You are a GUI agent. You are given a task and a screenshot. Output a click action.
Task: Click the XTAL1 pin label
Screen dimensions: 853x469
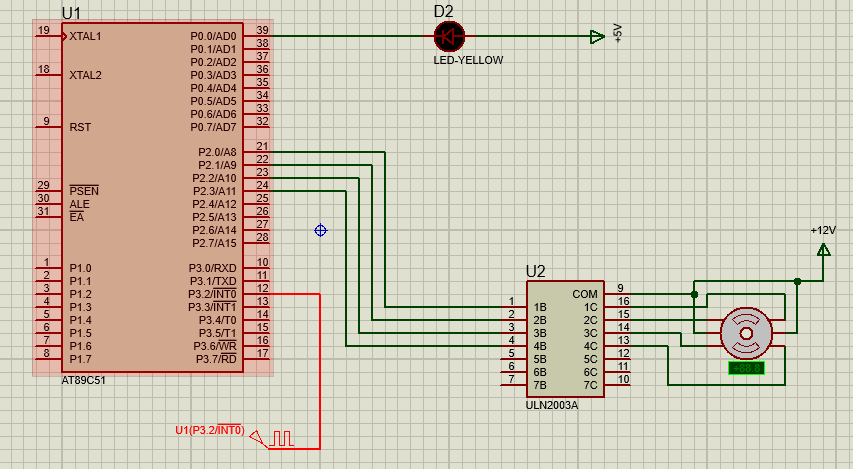pos(85,36)
